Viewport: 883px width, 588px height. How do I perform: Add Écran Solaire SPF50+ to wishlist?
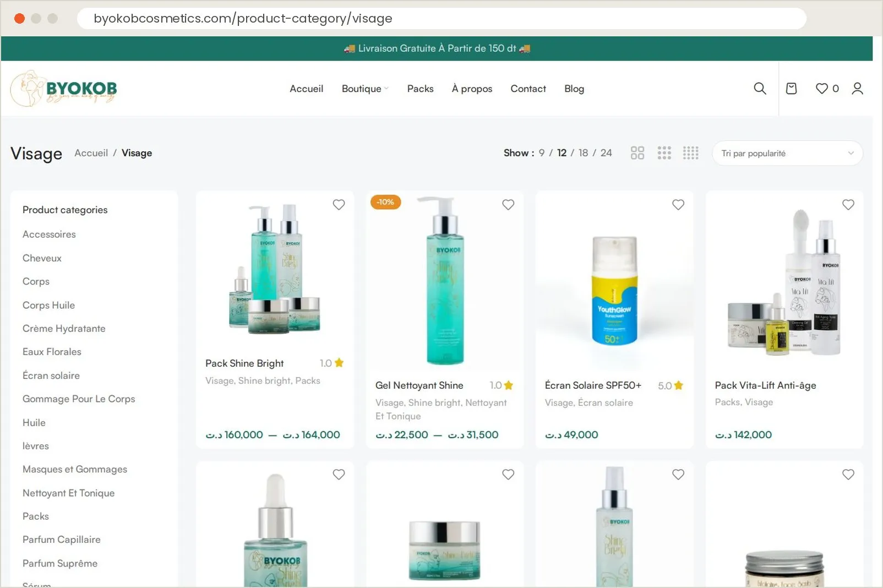pyautogui.click(x=678, y=205)
